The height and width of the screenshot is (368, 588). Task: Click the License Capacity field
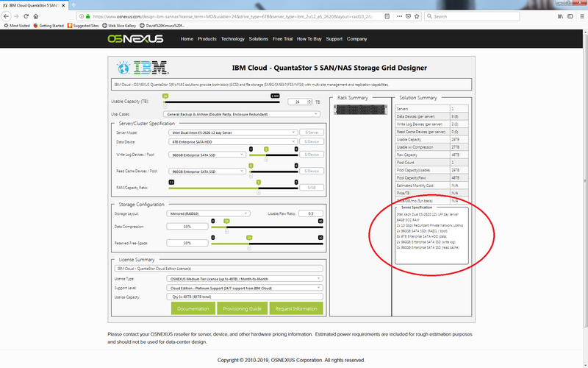tap(245, 297)
